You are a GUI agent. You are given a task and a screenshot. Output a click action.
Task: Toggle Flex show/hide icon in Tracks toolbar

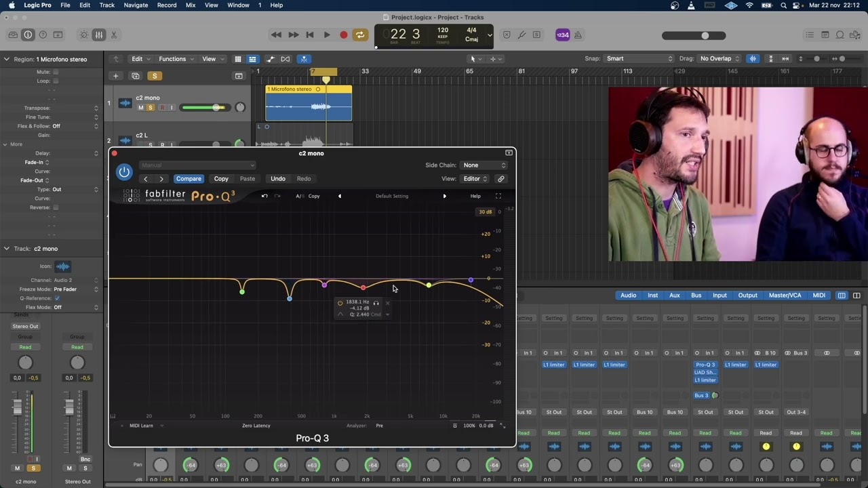(285, 59)
